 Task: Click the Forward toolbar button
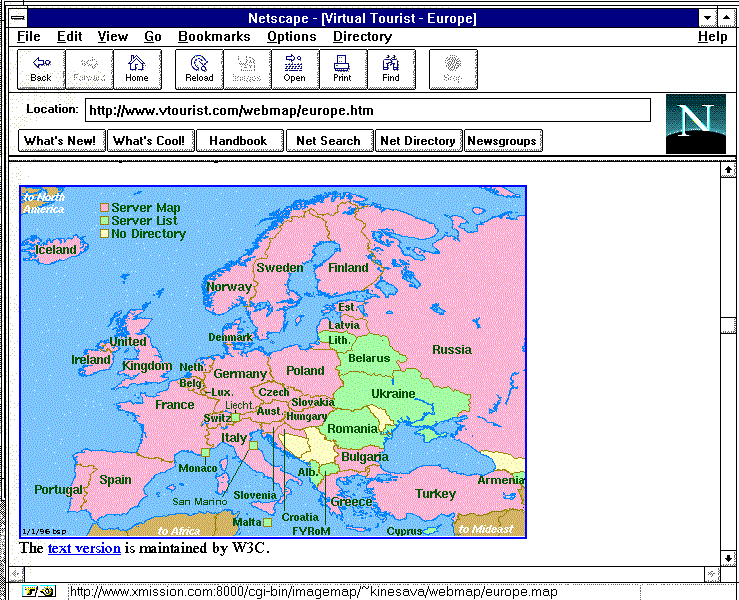[x=89, y=69]
